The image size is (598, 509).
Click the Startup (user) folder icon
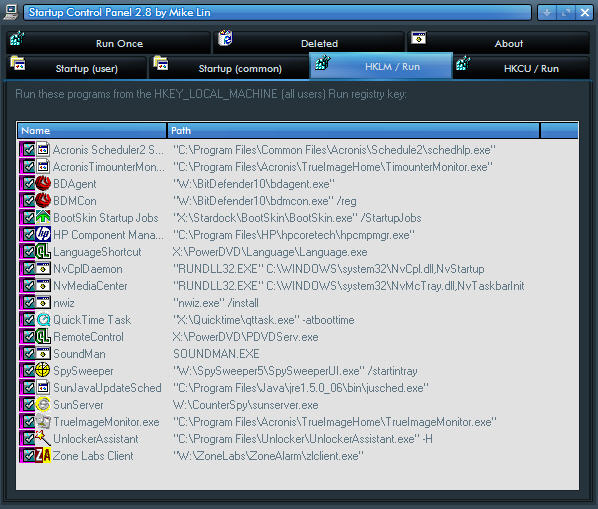[x=18, y=63]
